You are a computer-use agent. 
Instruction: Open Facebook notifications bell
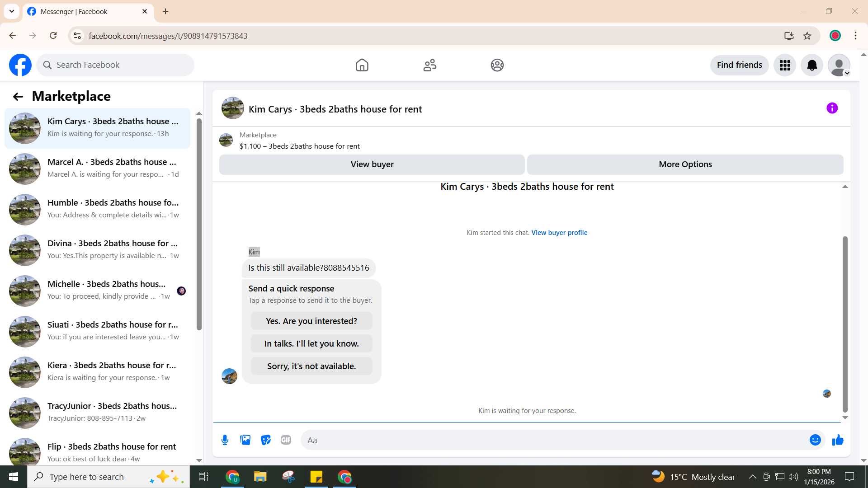[x=812, y=65]
